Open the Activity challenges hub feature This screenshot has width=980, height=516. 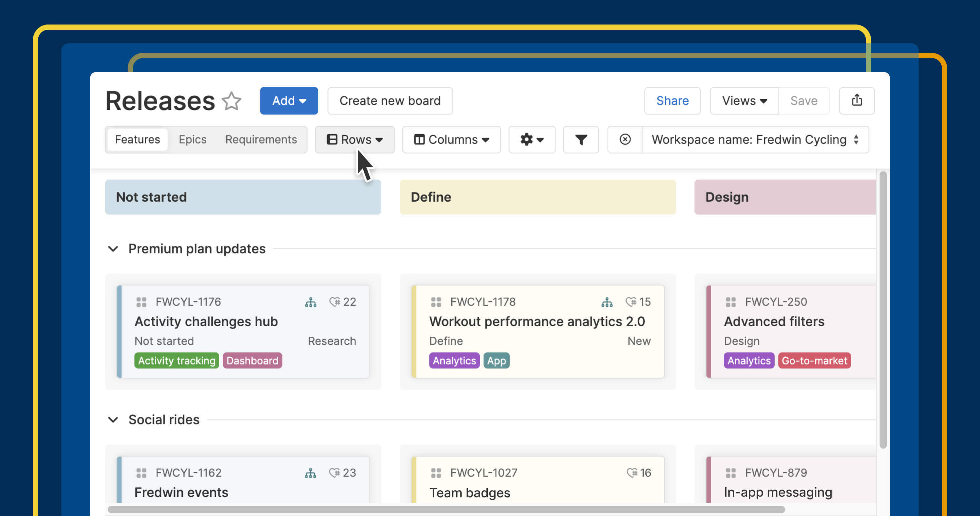(206, 322)
